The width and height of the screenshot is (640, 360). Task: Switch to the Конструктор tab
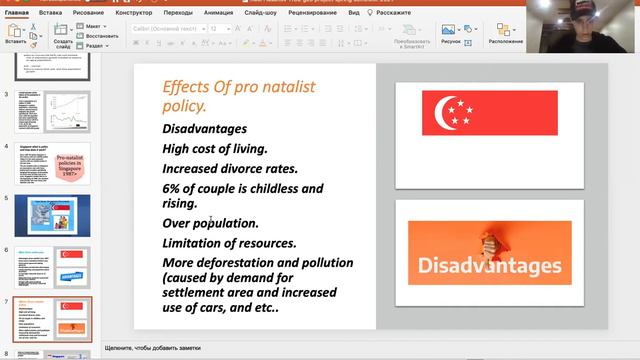point(133,13)
